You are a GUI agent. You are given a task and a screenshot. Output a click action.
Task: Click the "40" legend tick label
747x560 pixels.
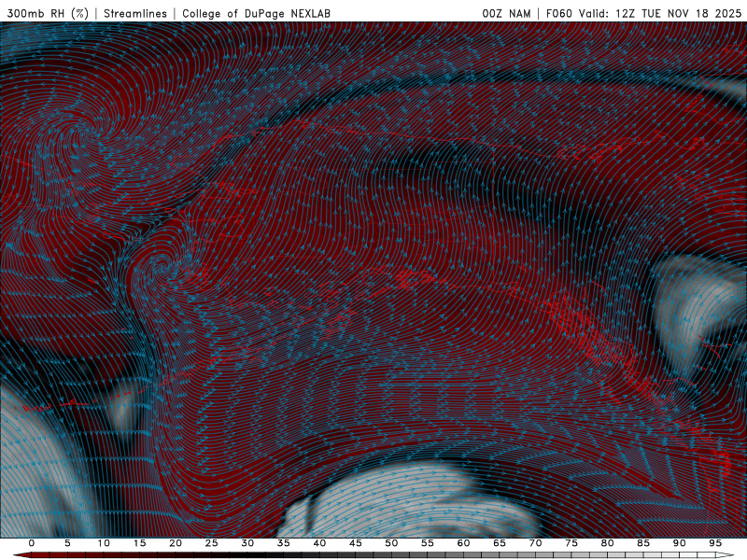point(319,543)
